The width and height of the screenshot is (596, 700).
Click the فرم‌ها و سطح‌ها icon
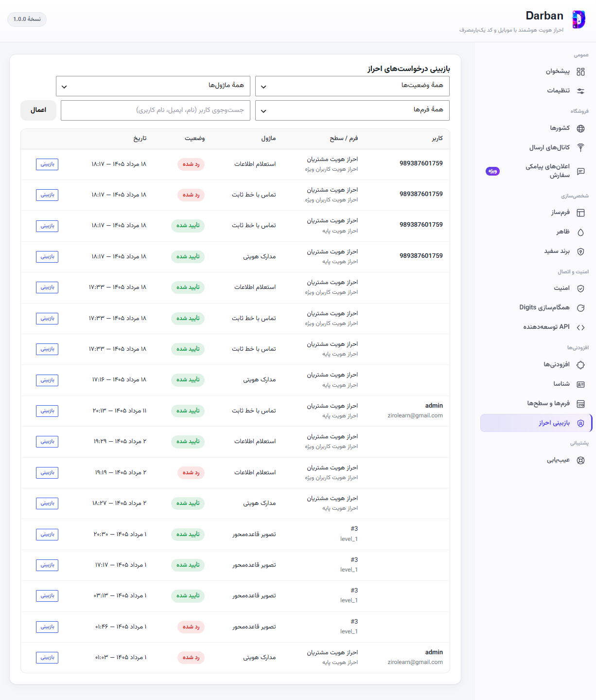[580, 404]
